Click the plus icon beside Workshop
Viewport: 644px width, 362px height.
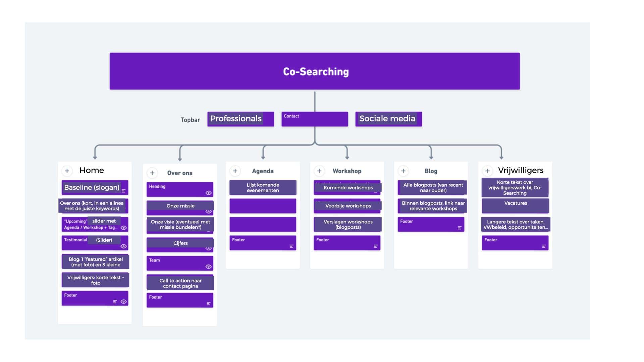[x=319, y=171]
